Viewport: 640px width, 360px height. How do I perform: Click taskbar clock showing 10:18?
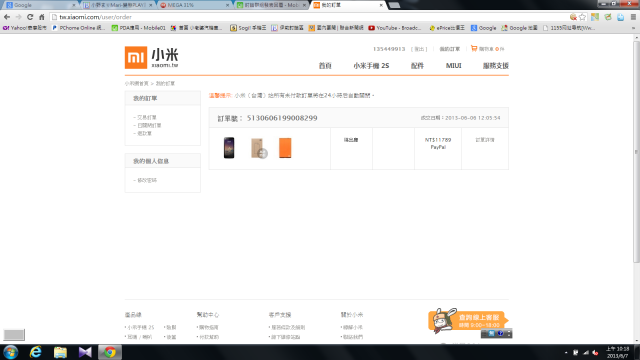click(x=618, y=352)
